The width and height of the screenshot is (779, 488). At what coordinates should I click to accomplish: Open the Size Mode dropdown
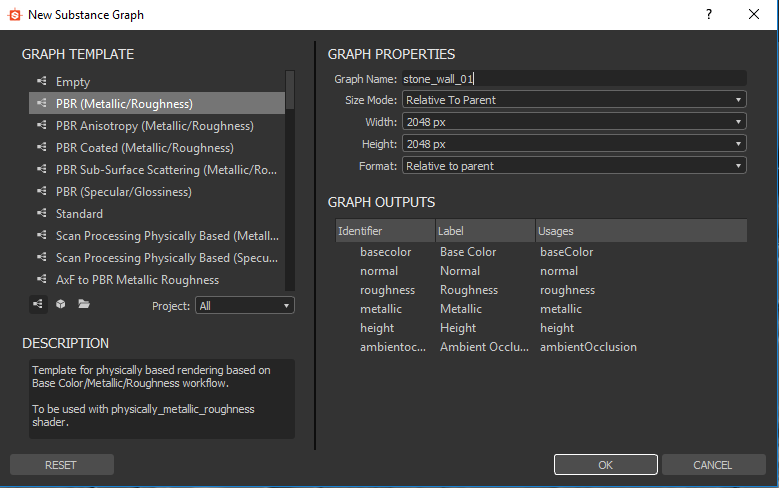[x=574, y=100]
